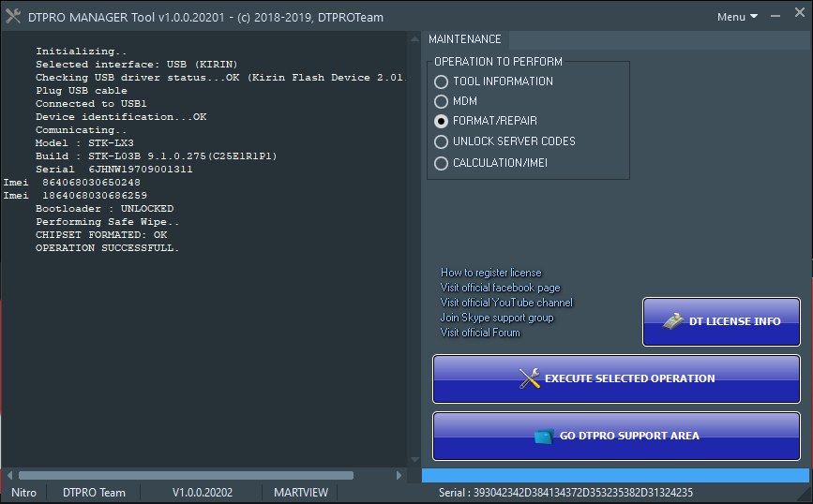
Task: Click the 'Checking USB driver status' log line
Action: (219, 78)
